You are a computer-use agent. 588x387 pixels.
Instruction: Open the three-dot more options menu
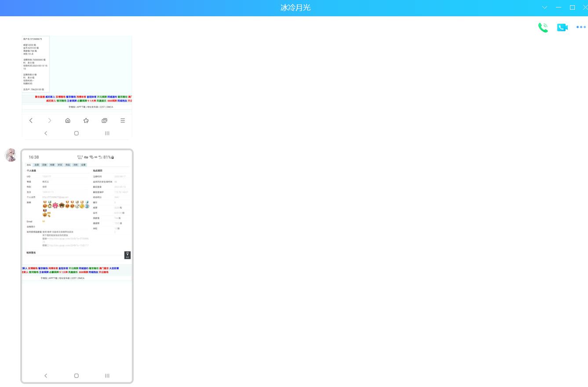pos(581,27)
